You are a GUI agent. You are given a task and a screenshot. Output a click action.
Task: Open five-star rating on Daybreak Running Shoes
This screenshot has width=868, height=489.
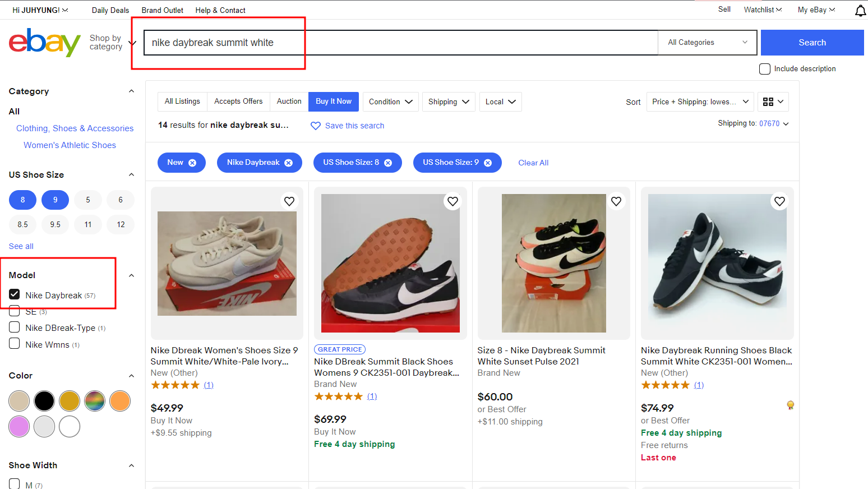tap(665, 385)
